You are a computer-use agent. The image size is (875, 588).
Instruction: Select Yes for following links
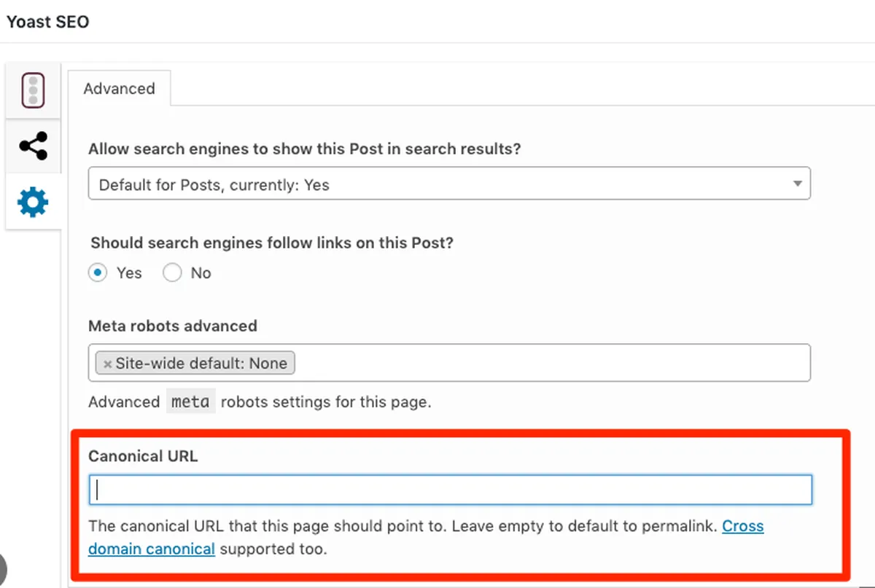[97, 273]
